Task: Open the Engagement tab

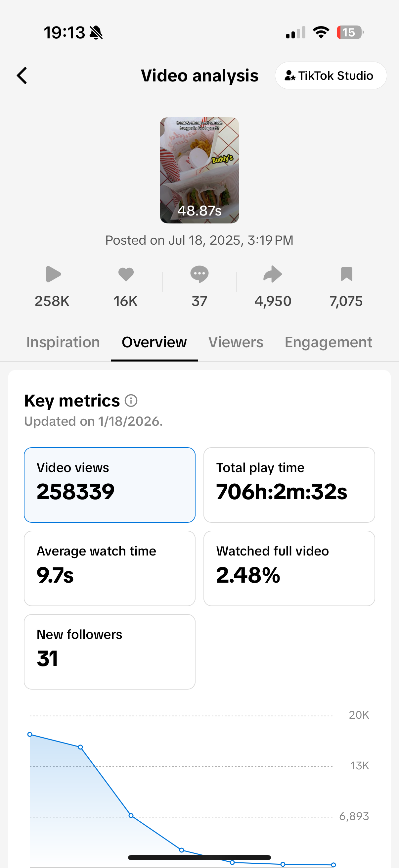Action: (328, 342)
